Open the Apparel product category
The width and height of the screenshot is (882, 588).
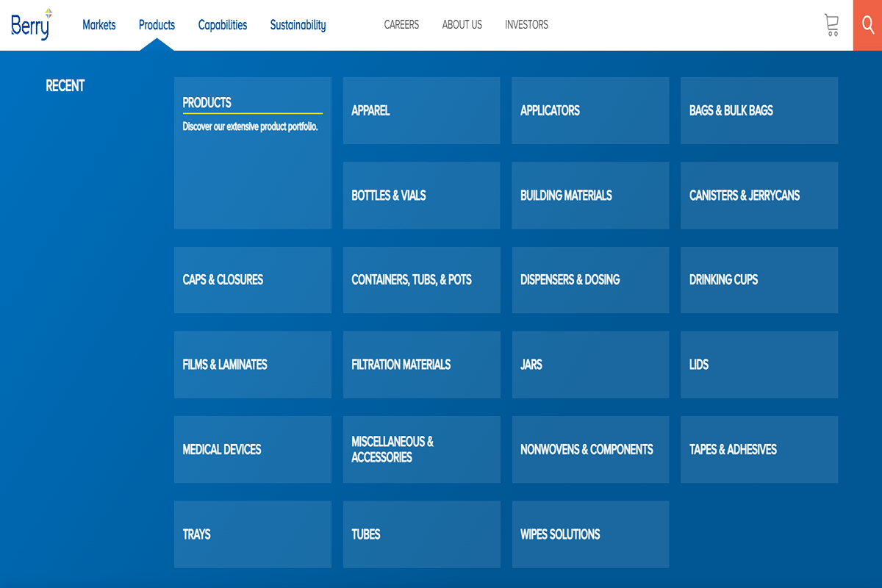pyautogui.click(x=421, y=110)
